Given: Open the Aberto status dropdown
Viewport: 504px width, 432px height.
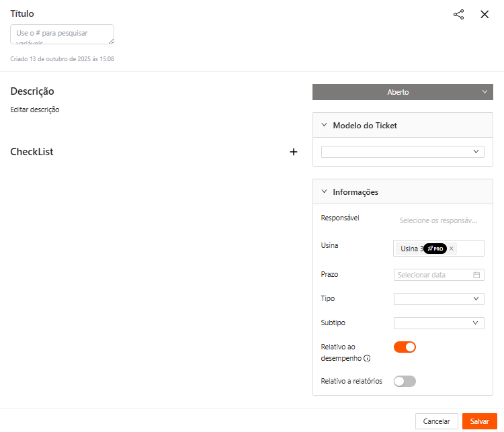Looking at the screenshot, I should tap(403, 92).
